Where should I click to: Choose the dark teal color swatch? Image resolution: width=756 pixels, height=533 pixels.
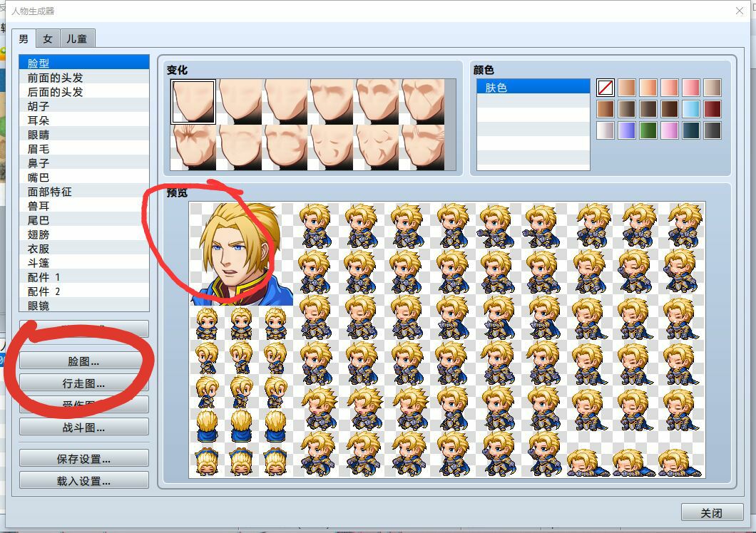[x=690, y=130]
